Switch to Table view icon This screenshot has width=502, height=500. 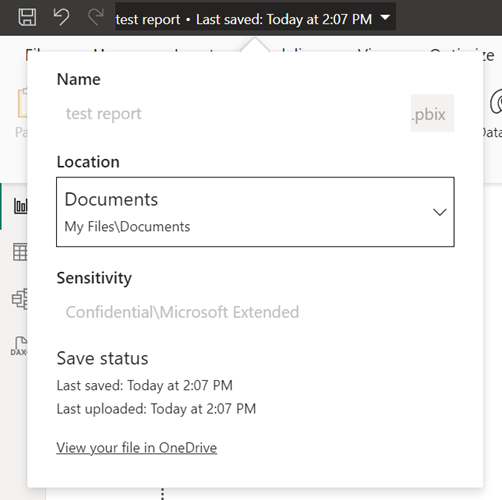(20, 252)
